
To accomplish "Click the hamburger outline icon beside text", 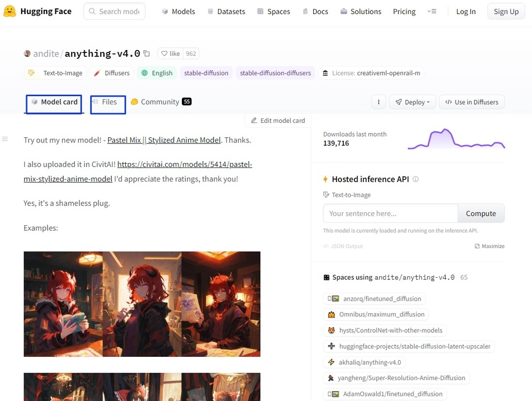I will [x=5, y=139].
